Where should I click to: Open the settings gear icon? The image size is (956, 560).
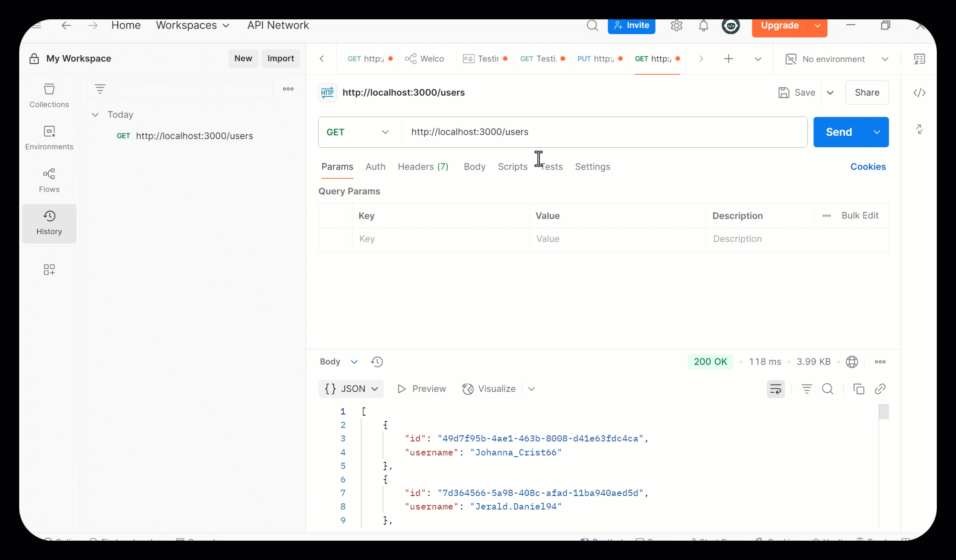point(676,26)
